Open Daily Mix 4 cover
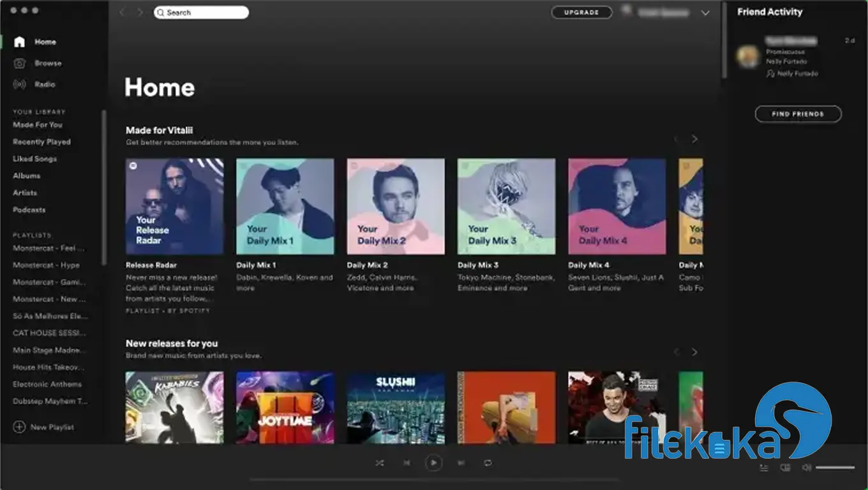The image size is (868, 490). tap(617, 207)
